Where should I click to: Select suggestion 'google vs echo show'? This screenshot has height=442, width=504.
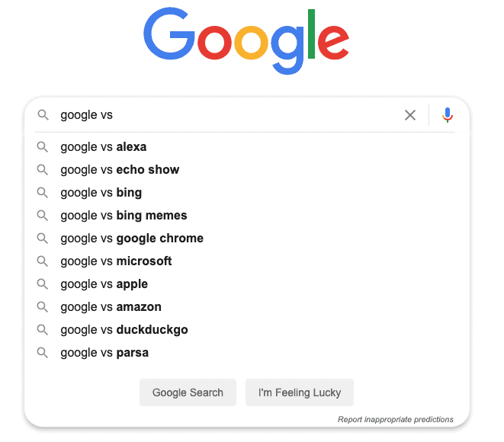coord(247,170)
